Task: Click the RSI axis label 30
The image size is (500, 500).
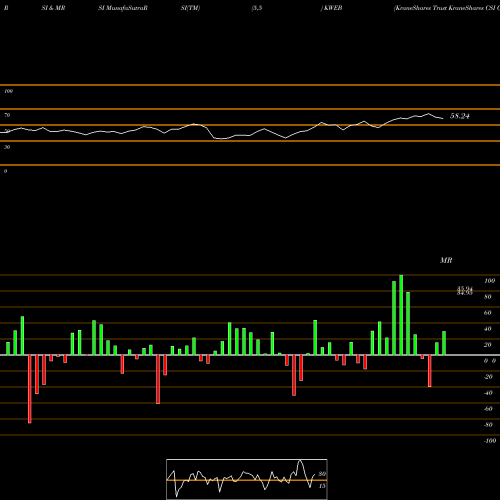Action: (7, 147)
